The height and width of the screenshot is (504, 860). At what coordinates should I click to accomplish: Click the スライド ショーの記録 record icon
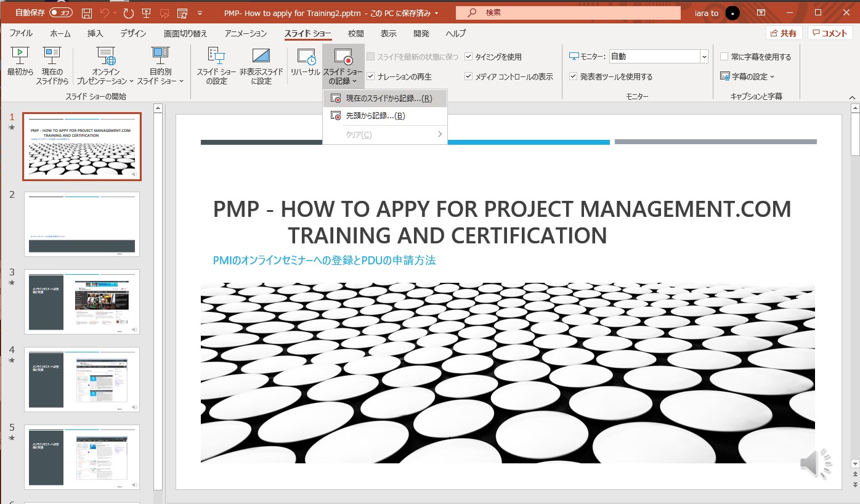coord(343,57)
